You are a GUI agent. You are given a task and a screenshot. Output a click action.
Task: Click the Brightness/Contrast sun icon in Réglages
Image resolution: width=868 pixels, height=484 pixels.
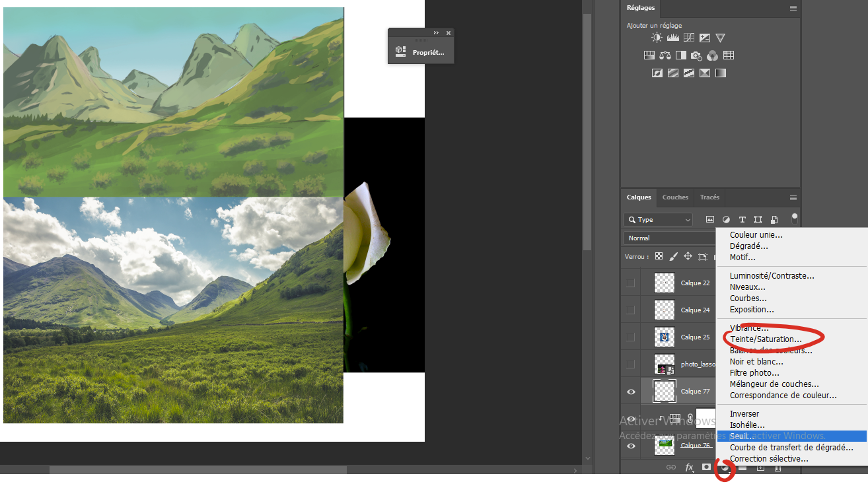[x=657, y=38]
